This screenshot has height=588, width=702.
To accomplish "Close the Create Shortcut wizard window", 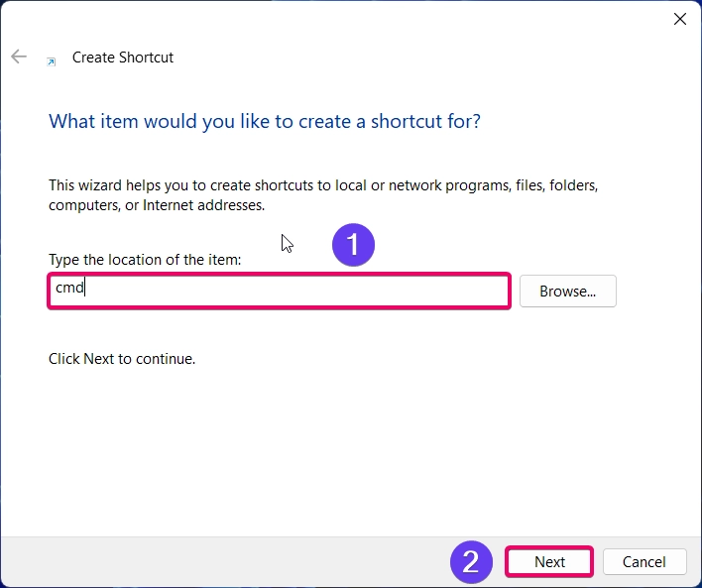I will click(x=679, y=19).
